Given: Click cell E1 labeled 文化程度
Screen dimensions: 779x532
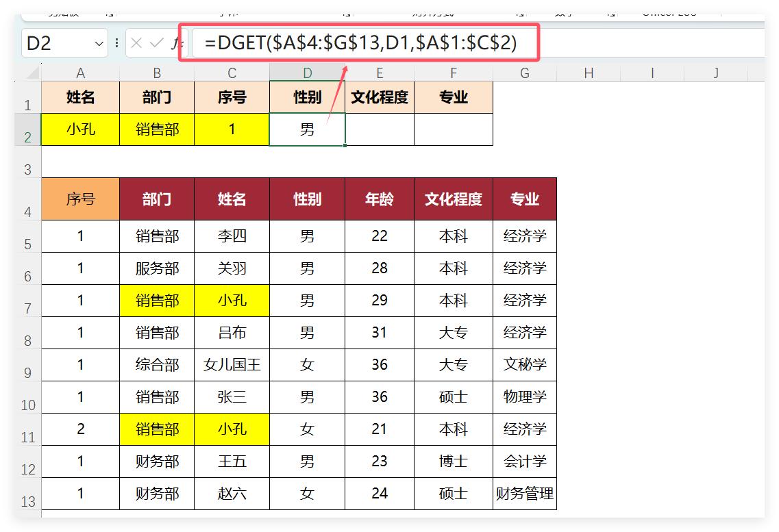Looking at the screenshot, I should [x=380, y=97].
